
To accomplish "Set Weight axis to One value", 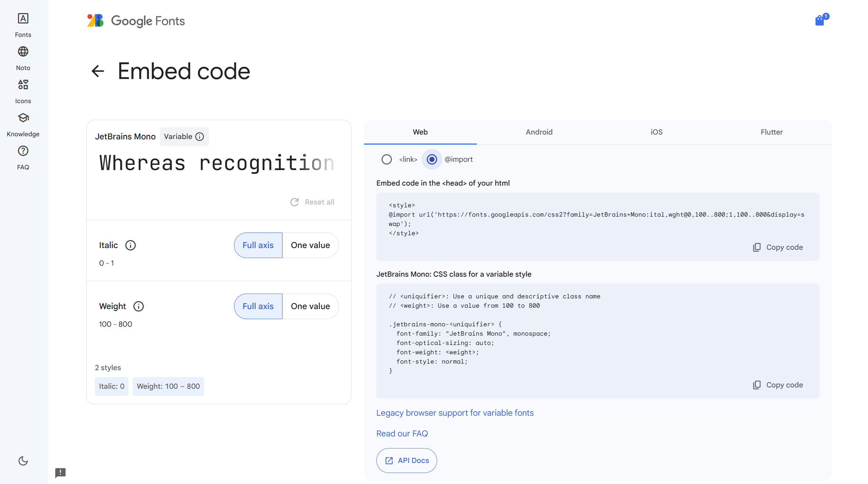I will tap(310, 306).
